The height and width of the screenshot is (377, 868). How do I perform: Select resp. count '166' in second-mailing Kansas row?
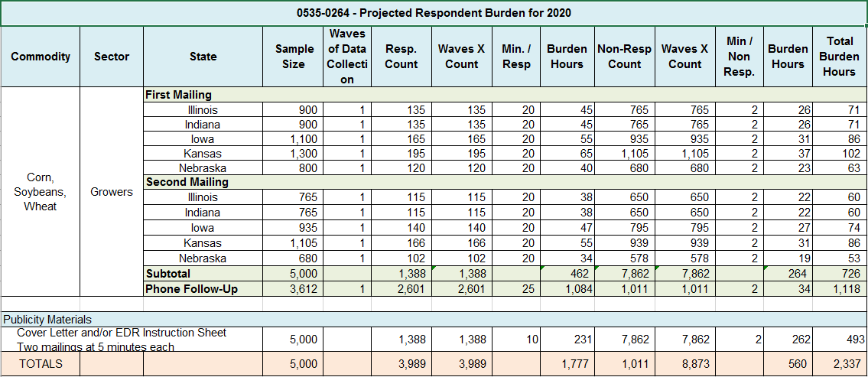401,242
